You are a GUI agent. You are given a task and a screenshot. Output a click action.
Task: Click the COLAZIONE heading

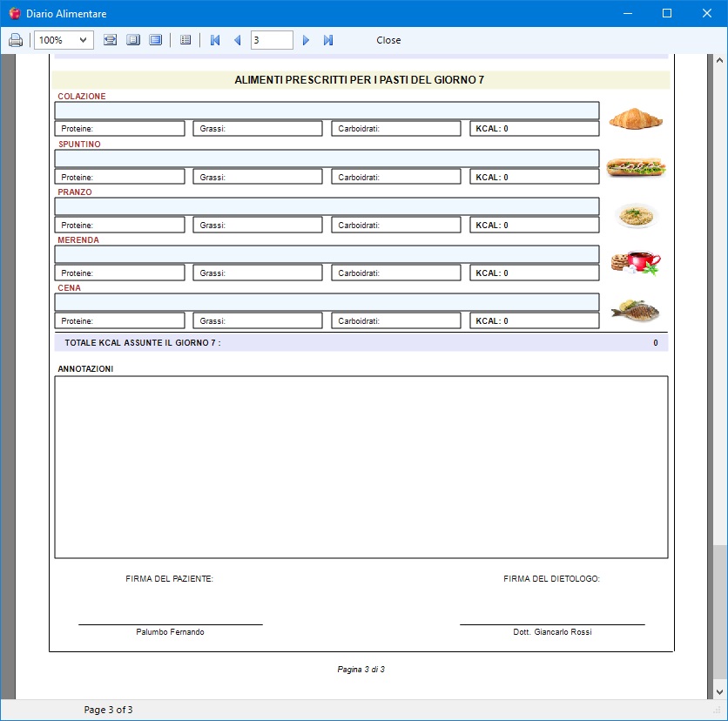coord(82,96)
